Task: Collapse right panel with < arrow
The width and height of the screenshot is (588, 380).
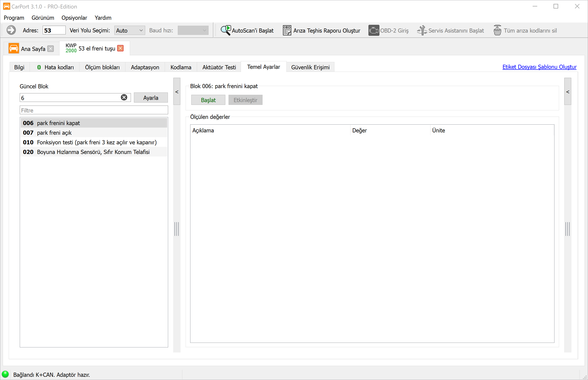Action: pyautogui.click(x=568, y=92)
